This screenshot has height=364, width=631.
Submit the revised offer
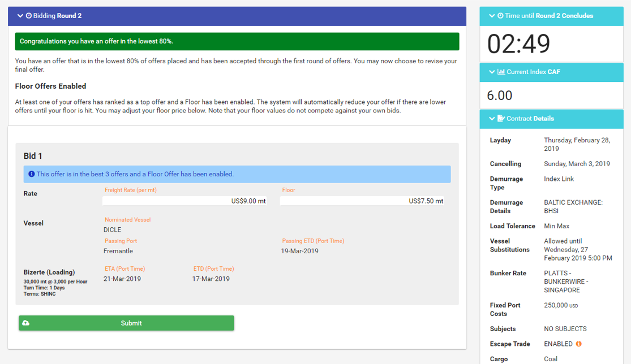tap(131, 323)
